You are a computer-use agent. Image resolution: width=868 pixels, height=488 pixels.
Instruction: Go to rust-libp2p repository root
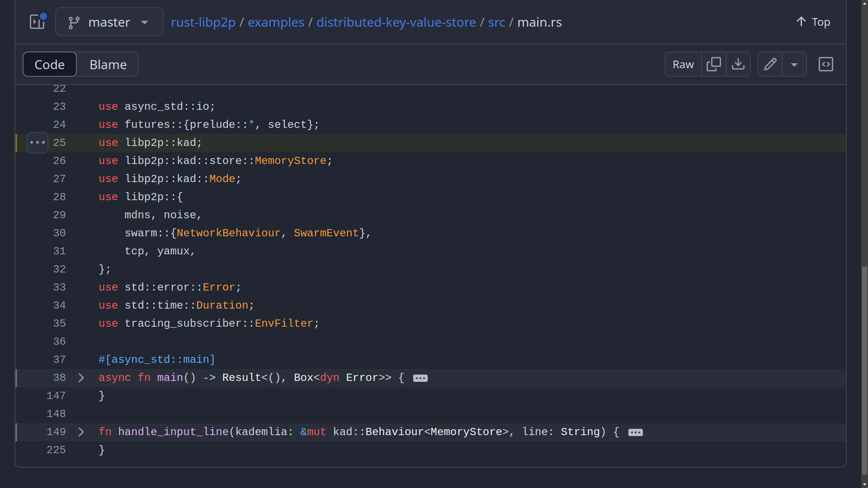203,22
